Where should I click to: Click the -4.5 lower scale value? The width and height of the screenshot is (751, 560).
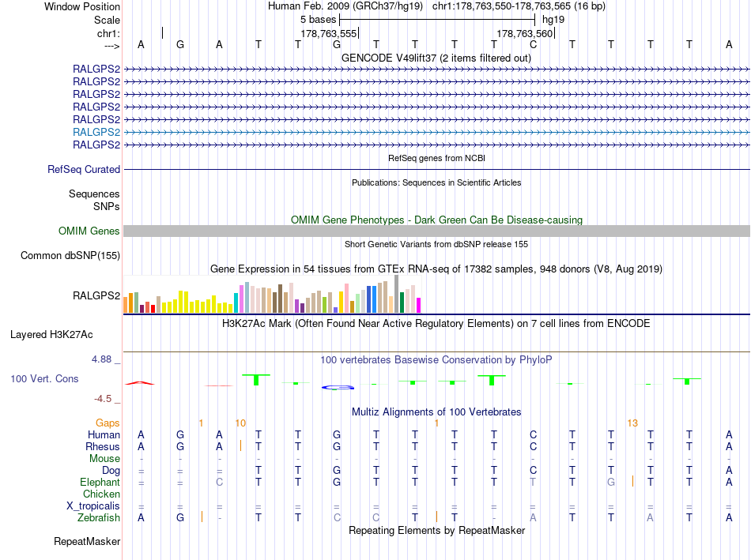[103, 399]
